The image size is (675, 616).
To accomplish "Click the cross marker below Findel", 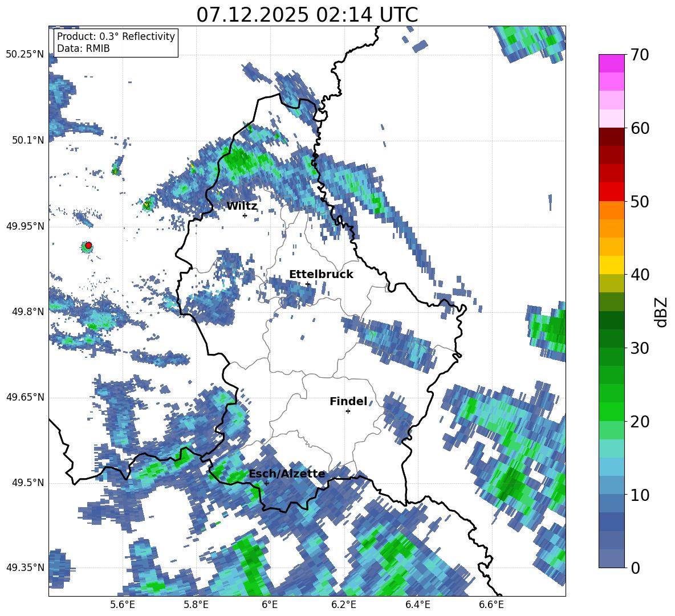I will point(348,411).
